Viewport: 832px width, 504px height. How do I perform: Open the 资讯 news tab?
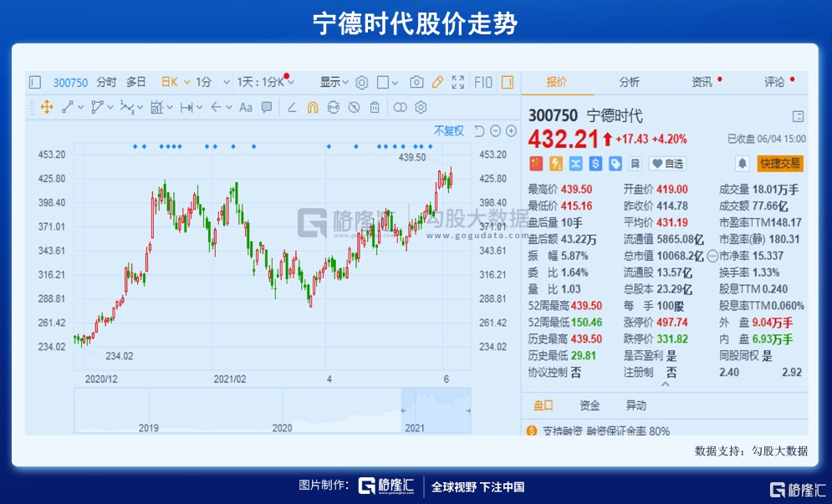[702, 82]
